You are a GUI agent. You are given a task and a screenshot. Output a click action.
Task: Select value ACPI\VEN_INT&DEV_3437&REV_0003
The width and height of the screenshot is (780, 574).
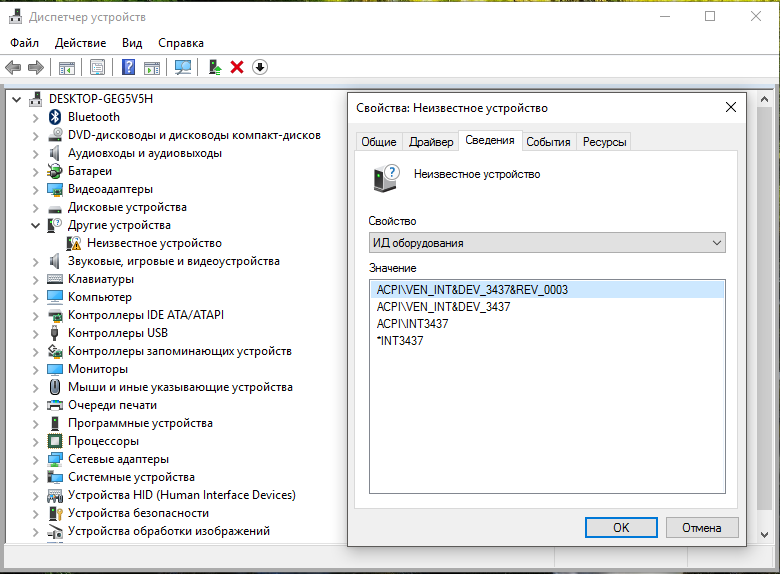click(547, 289)
